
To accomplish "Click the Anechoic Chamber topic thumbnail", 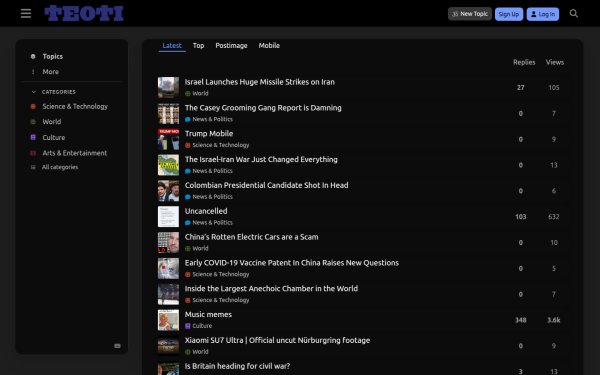I will point(168,294).
